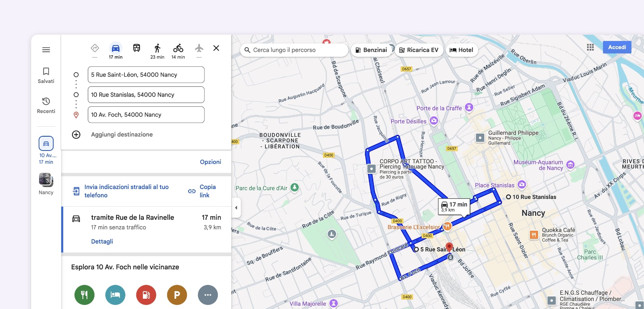Open the hamburger main menu
This screenshot has height=309, width=644.
pos(46,50)
